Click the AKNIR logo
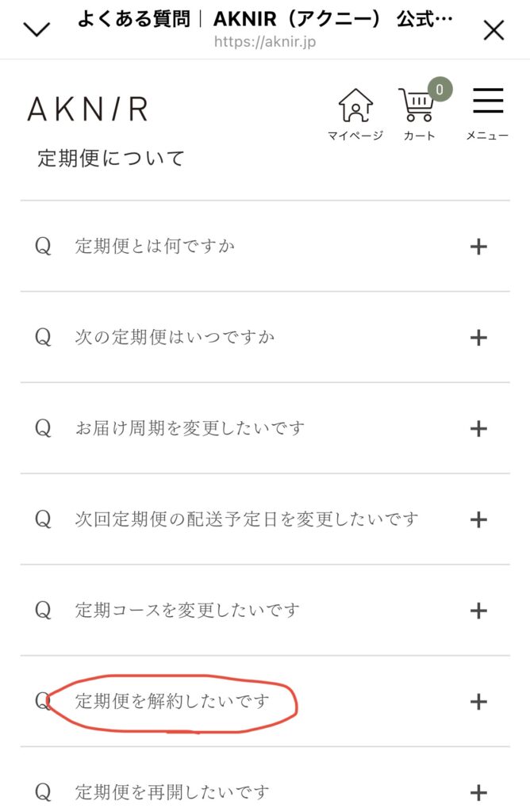This screenshot has height=812, width=530. (87, 109)
